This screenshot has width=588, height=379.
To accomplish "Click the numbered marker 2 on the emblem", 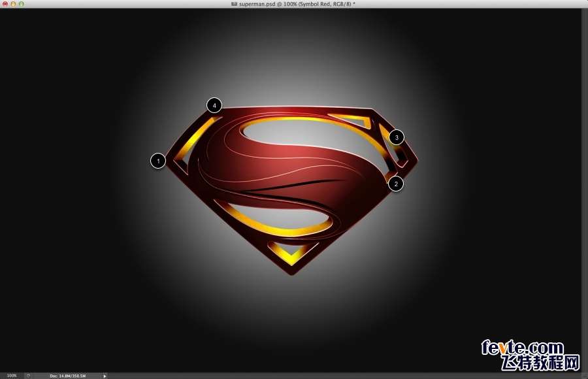I will pos(395,184).
